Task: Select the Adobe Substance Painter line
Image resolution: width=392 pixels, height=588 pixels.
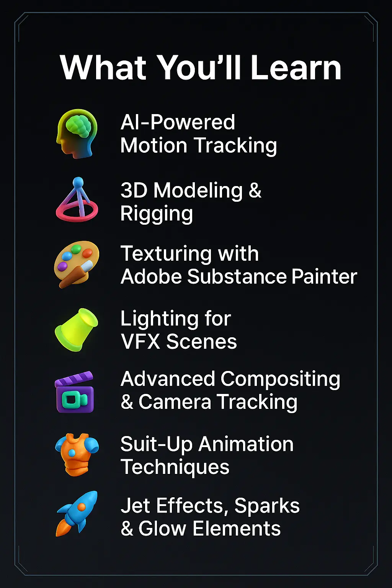Action: [x=239, y=276]
